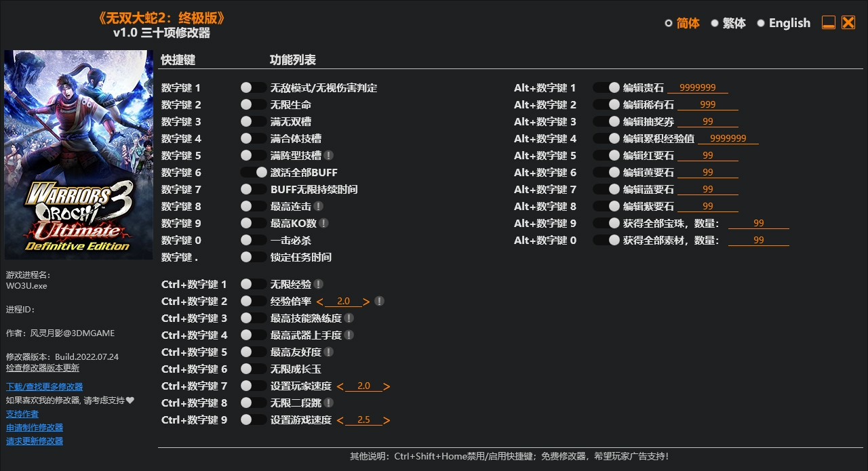The width and height of the screenshot is (868, 471).
Task: Toggle 无限经验 cheat switch
Action: 254,284
